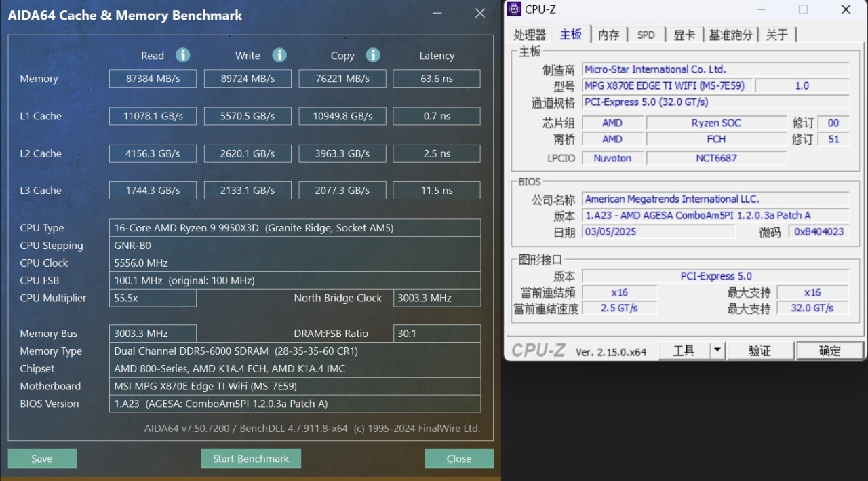
Task: Close the AIDA64 benchmark window
Action: [x=480, y=13]
